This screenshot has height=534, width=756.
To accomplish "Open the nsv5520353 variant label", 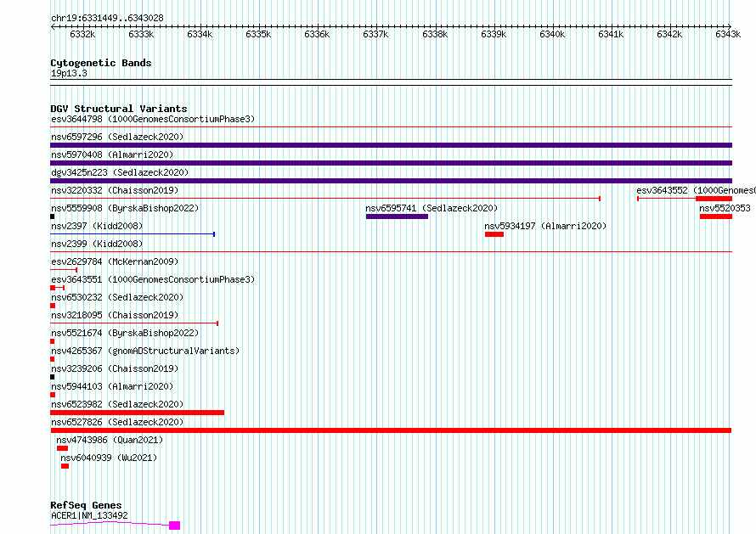I will [725, 208].
